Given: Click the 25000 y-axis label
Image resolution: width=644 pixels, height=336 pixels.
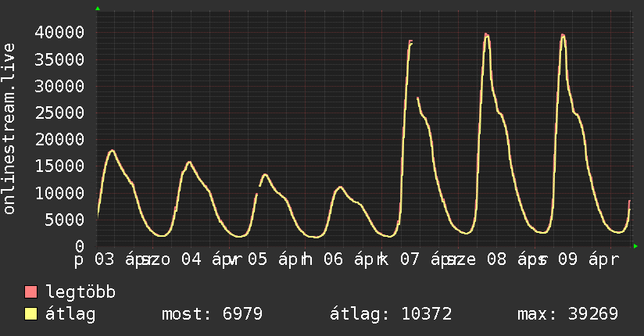Looking at the screenshot, I should click(x=59, y=113).
